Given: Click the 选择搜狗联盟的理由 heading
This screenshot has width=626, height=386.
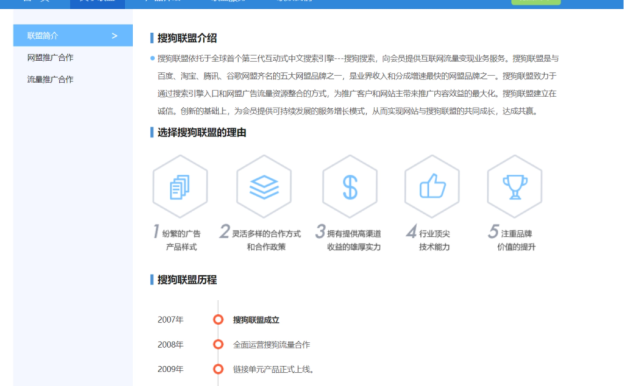Looking at the screenshot, I should coord(202,133).
